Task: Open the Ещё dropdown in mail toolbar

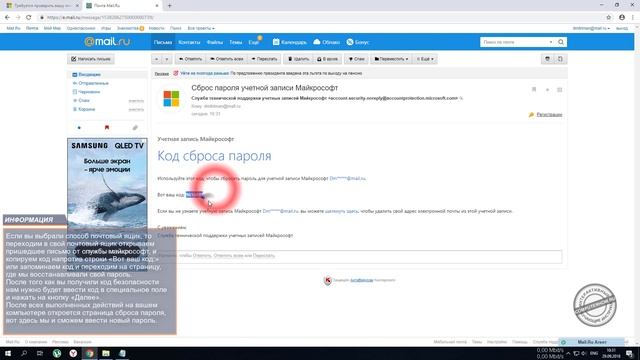Action: [425, 59]
